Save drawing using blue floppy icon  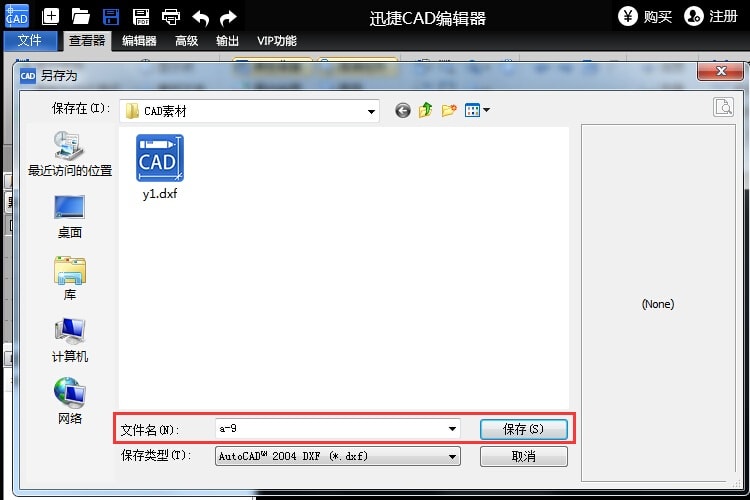point(111,17)
